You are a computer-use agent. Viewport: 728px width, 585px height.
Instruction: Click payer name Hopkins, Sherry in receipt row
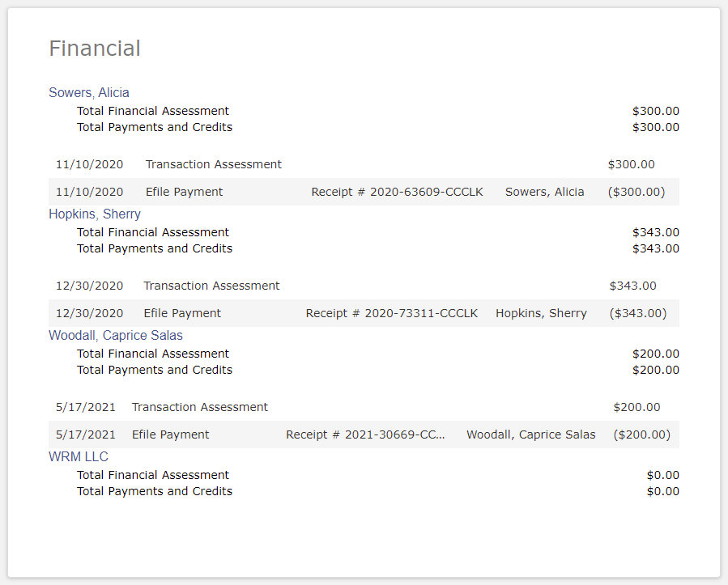(542, 313)
